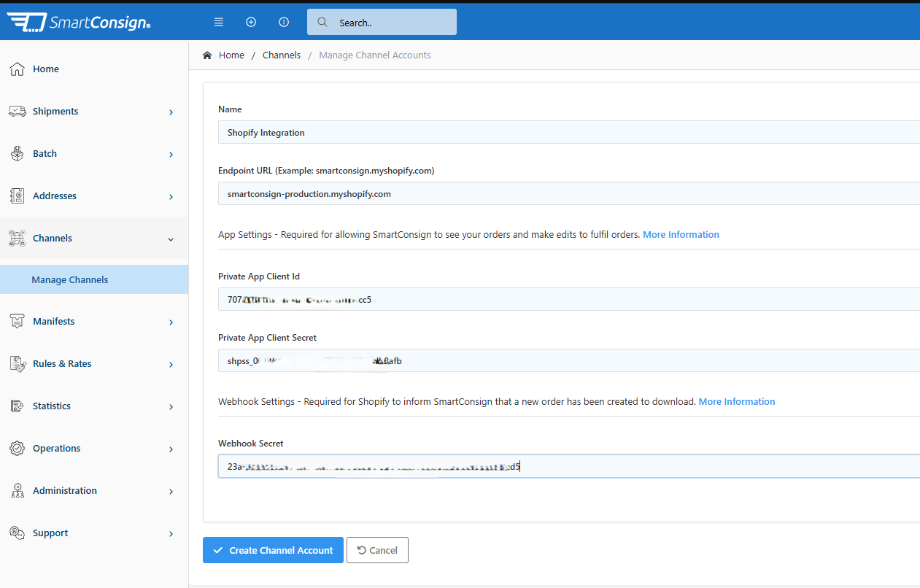Click the Batch box icon

[x=18, y=154]
